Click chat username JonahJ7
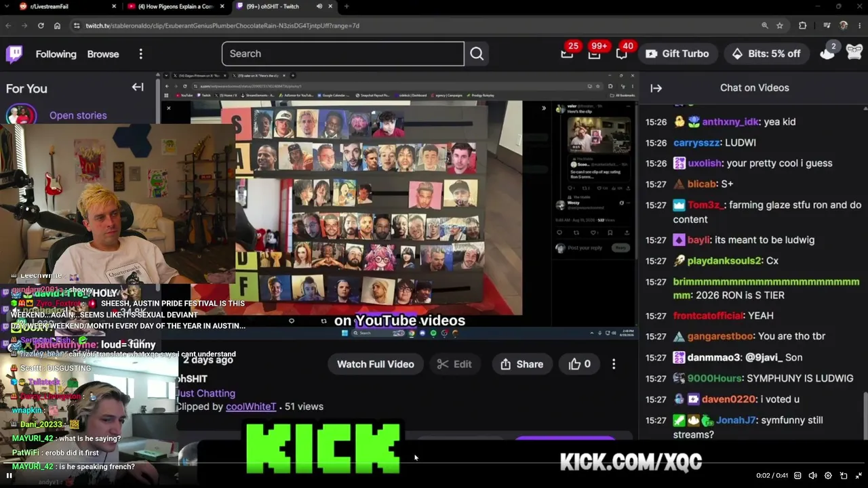The image size is (868, 488). pyautogui.click(x=736, y=420)
